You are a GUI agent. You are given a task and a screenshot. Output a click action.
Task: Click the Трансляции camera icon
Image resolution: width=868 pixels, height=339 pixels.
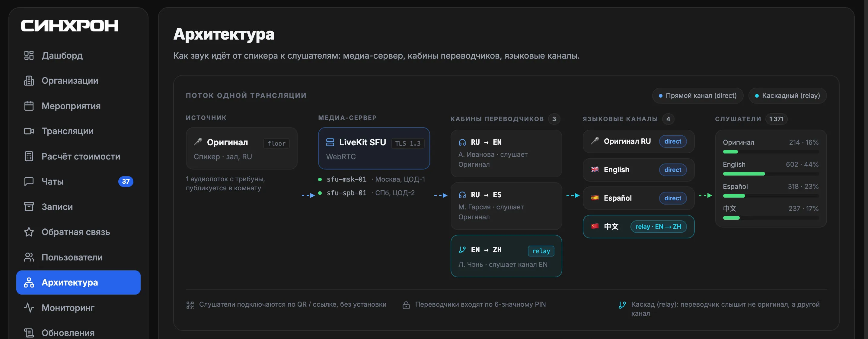[x=29, y=131]
